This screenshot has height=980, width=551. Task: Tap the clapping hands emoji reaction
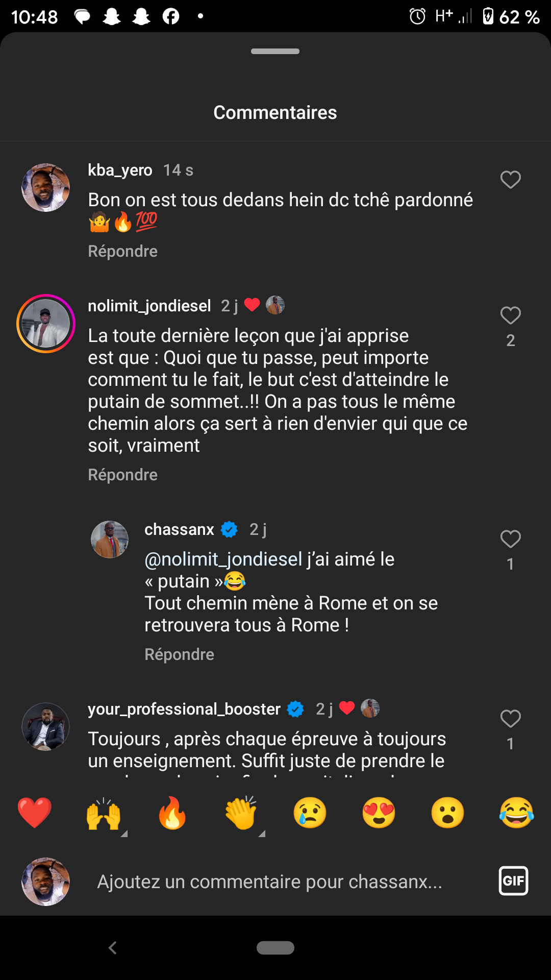[x=241, y=813]
